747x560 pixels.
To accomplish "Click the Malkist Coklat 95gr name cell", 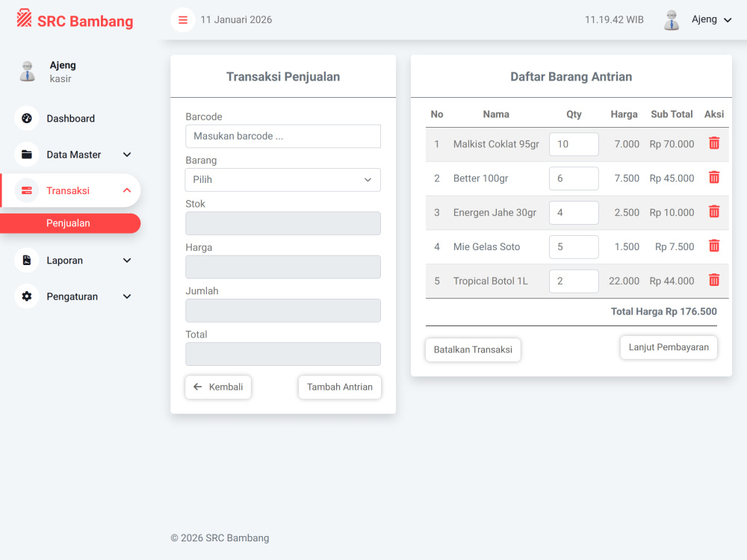I will (496, 144).
